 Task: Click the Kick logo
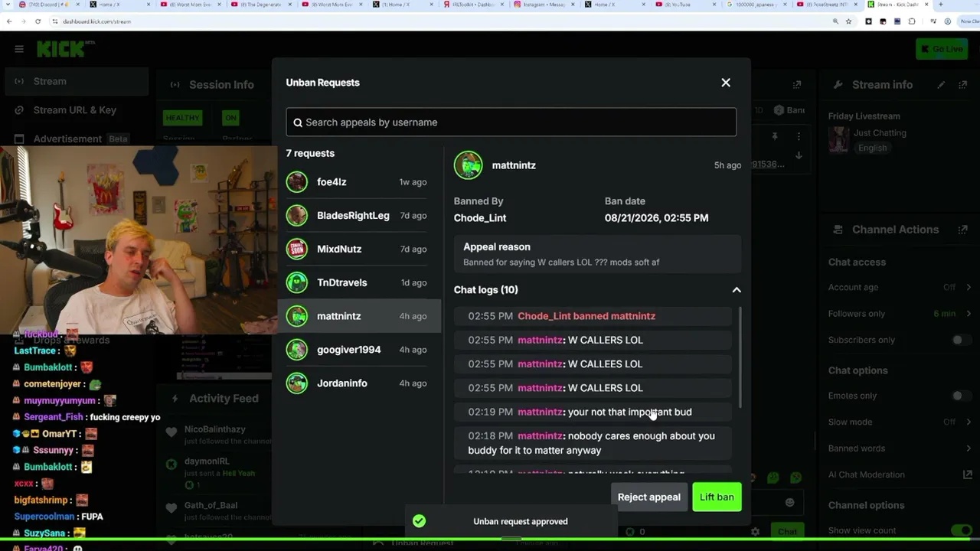point(66,50)
